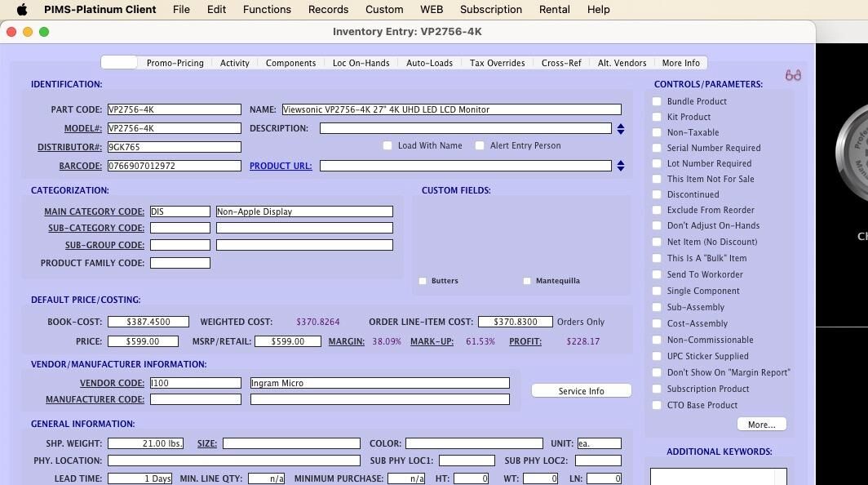The height and width of the screenshot is (485, 868).
Task: Enable the Kit Product checkbox
Action: click(x=657, y=117)
